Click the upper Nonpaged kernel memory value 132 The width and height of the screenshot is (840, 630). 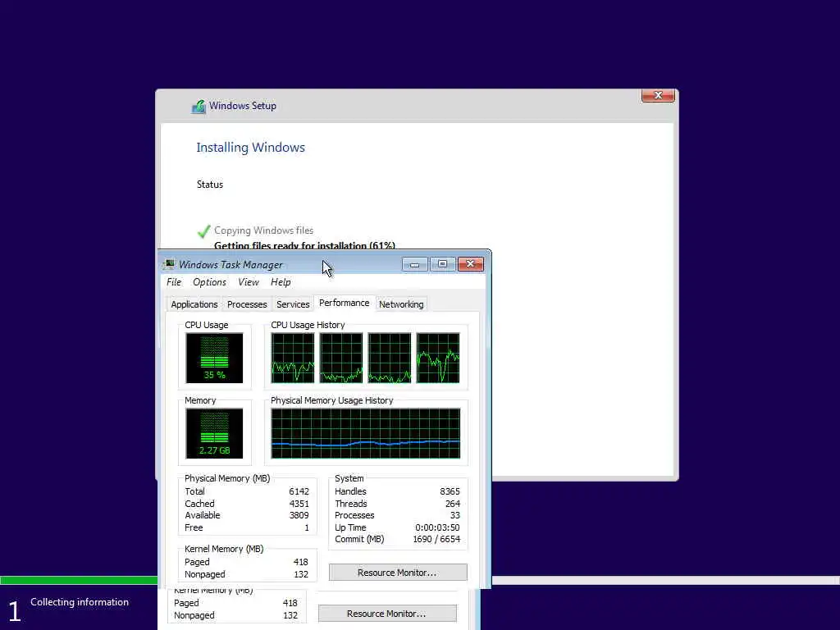(301, 574)
